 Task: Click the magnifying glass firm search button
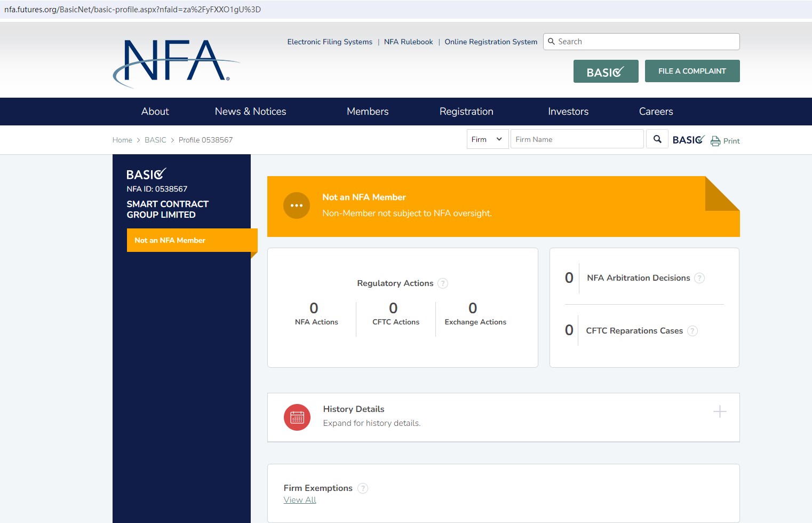click(657, 139)
